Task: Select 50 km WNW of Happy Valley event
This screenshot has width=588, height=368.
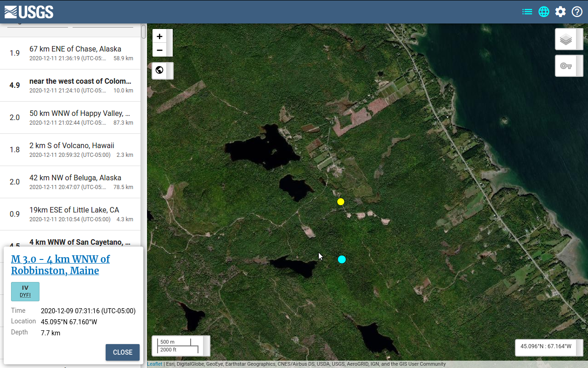Action: [70, 118]
